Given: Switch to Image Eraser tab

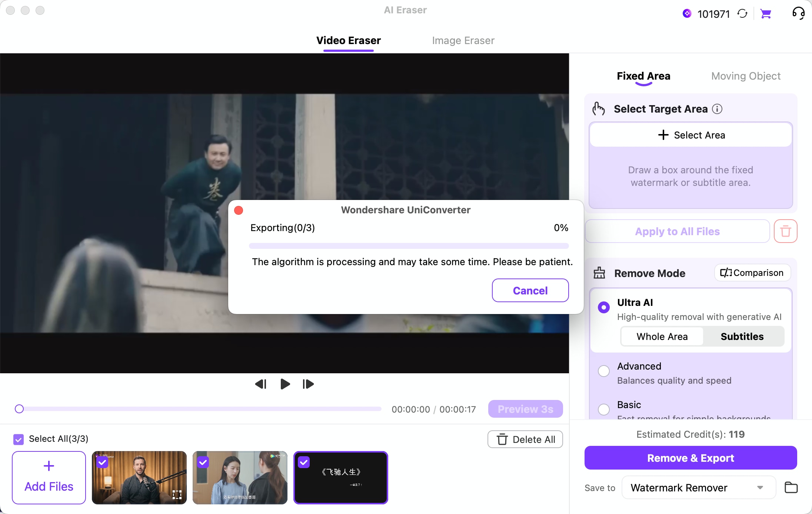Looking at the screenshot, I should tap(463, 40).
